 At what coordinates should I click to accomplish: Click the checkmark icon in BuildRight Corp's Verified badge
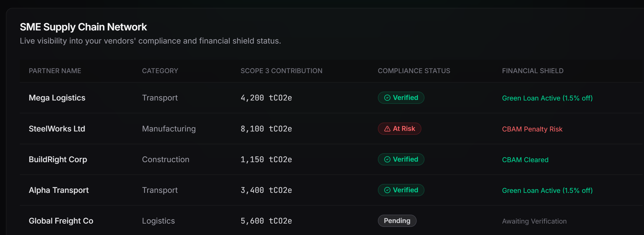pos(387,159)
